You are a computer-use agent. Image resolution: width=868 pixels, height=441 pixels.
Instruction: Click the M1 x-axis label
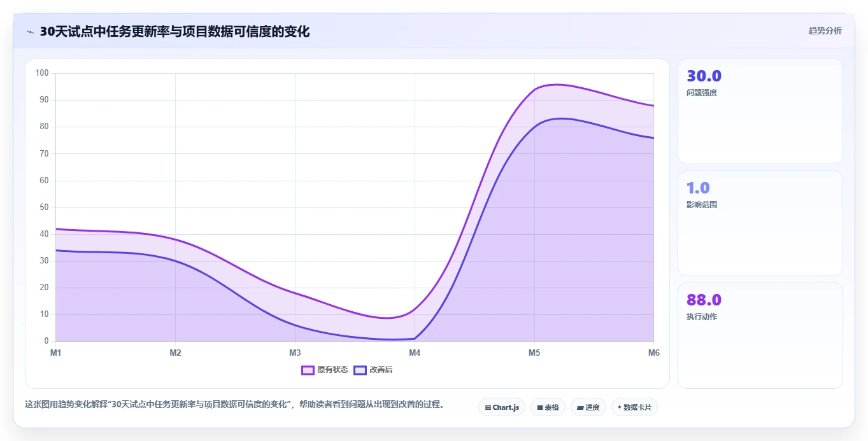pos(56,353)
